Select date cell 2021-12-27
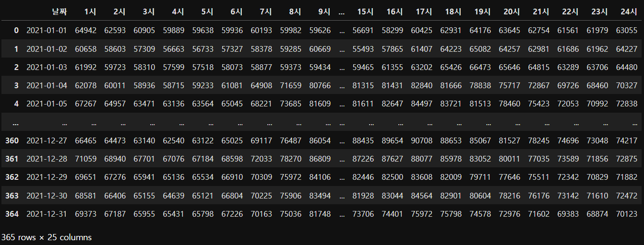 (x=47, y=140)
